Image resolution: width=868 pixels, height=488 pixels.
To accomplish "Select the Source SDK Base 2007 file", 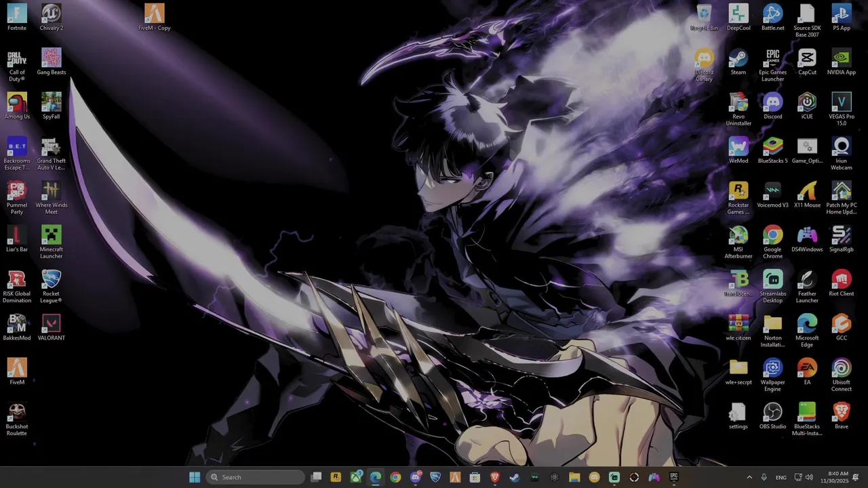I will tap(807, 21).
